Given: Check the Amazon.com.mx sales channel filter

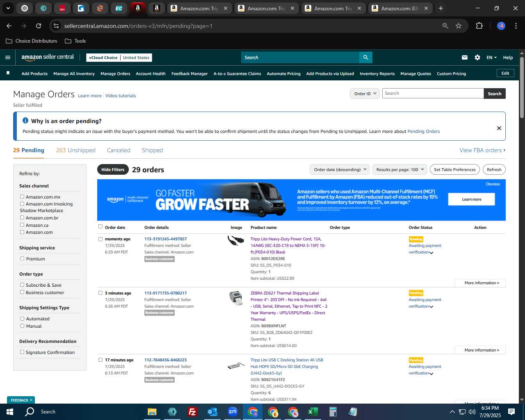Looking at the screenshot, I should click(22, 197).
